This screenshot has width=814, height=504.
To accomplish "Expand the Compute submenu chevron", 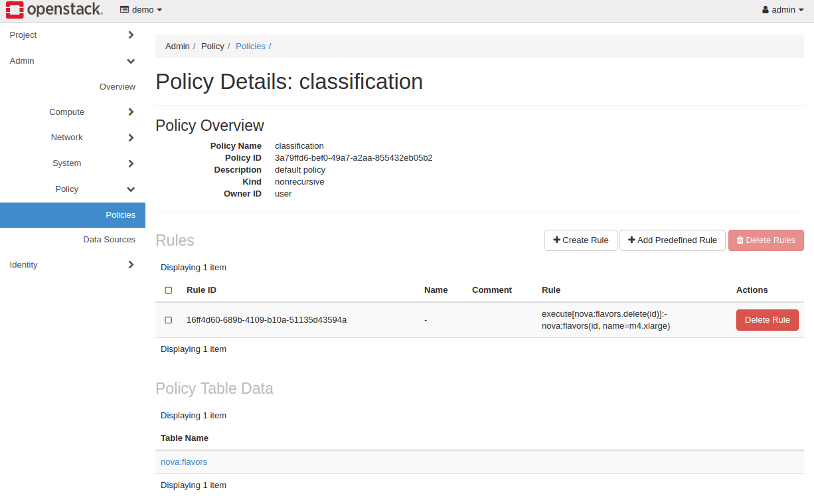I will coord(131,112).
